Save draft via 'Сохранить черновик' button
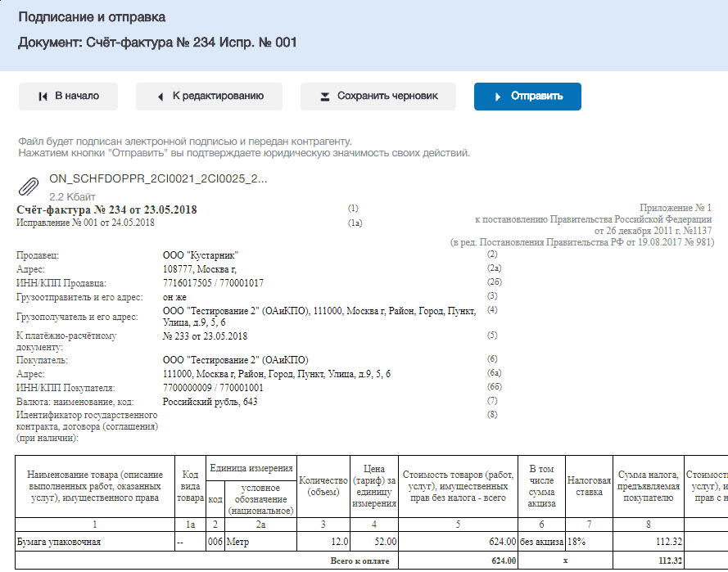This screenshot has width=728, height=572. coord(378,97)
